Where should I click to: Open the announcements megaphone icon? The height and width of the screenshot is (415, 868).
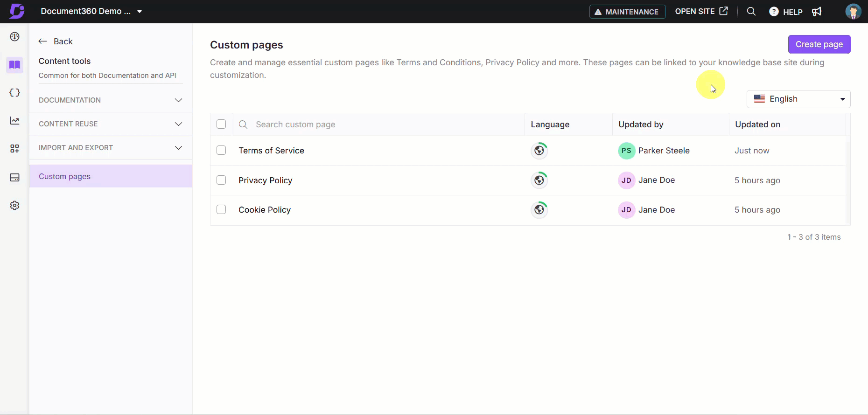(817, 12)
